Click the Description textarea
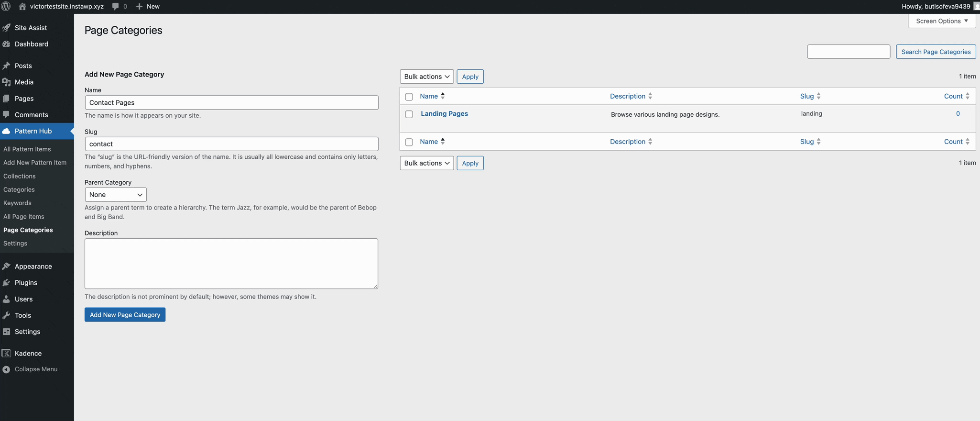Screen dimensions: 980x421 coord(231,264)
